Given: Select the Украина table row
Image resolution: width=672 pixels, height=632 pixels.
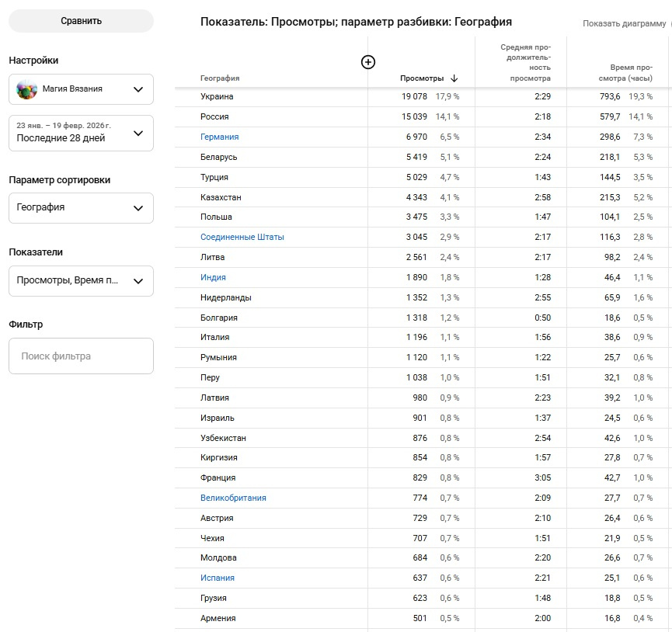Looking at the screenshot, I should click(217, 96).
